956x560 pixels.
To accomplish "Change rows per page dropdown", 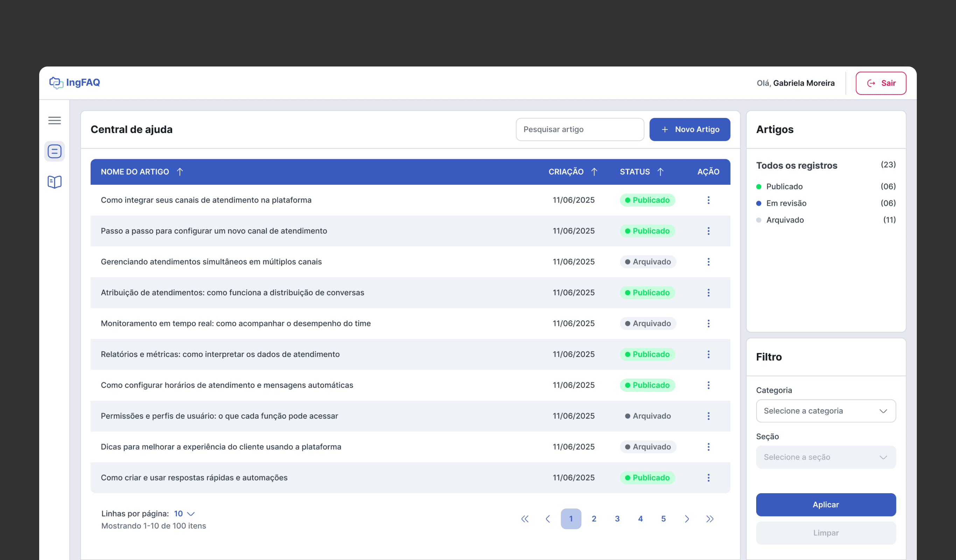I will [x=184, y=513].
